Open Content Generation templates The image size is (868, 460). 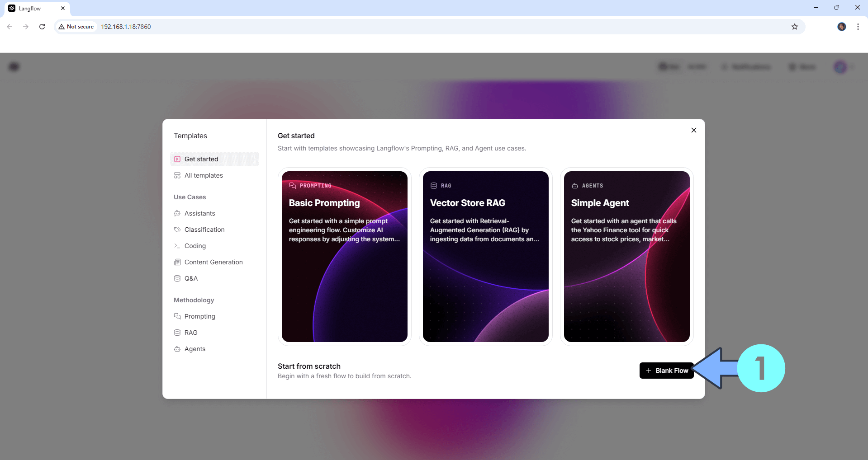click(214, 262)
